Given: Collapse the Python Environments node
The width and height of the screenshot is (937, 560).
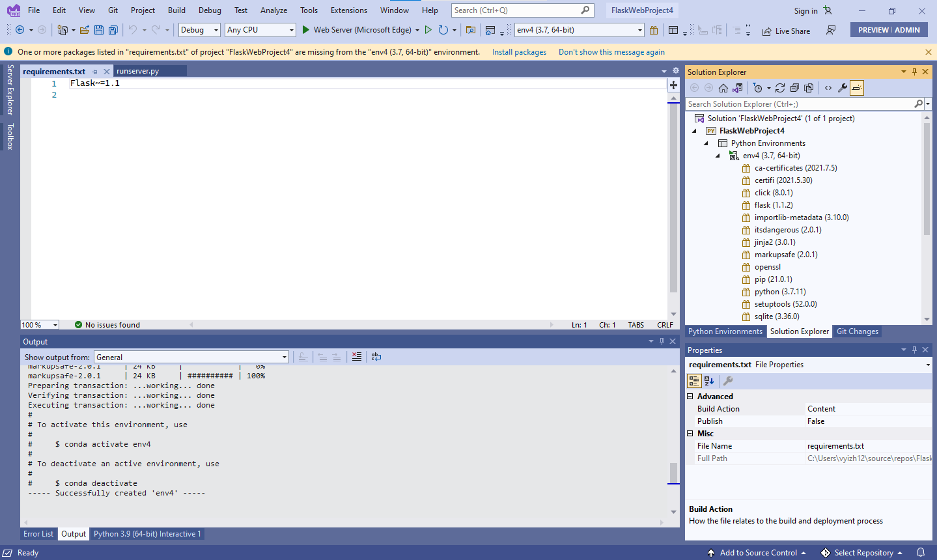Looking at the screenshot, I should (x=706, y=143).
